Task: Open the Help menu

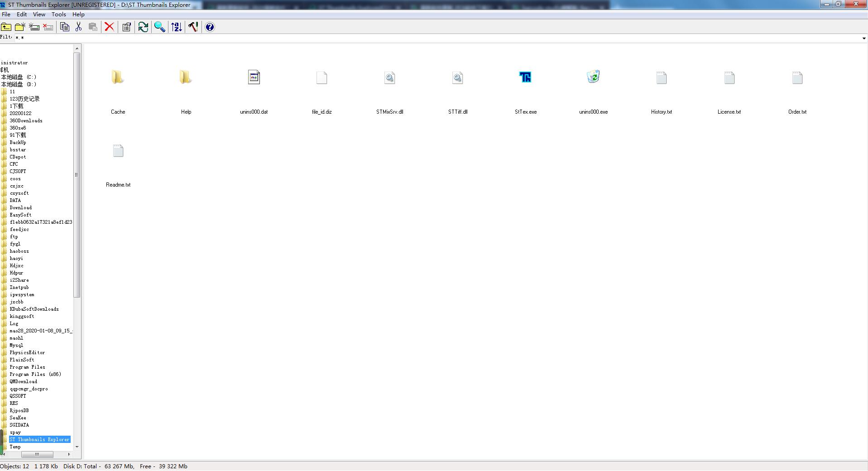Action: [78, 14]
